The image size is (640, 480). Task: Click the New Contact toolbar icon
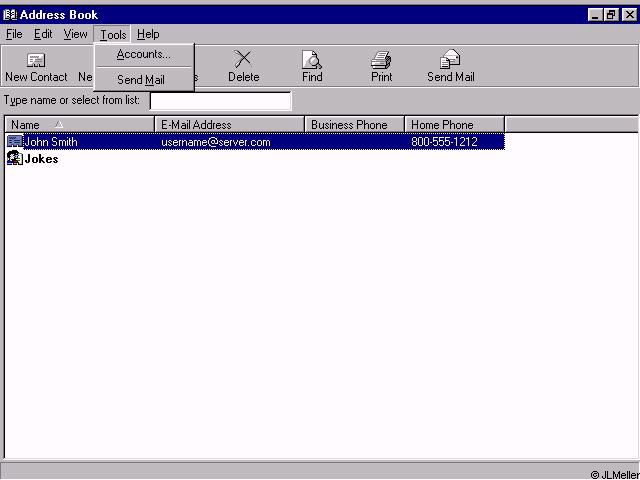click(36, 61)
